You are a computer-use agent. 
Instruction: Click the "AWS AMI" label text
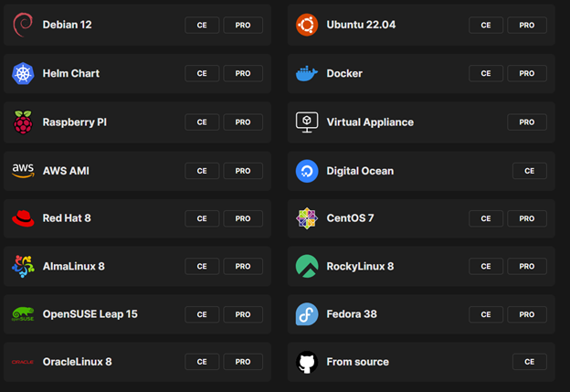(x=66, y=171)
